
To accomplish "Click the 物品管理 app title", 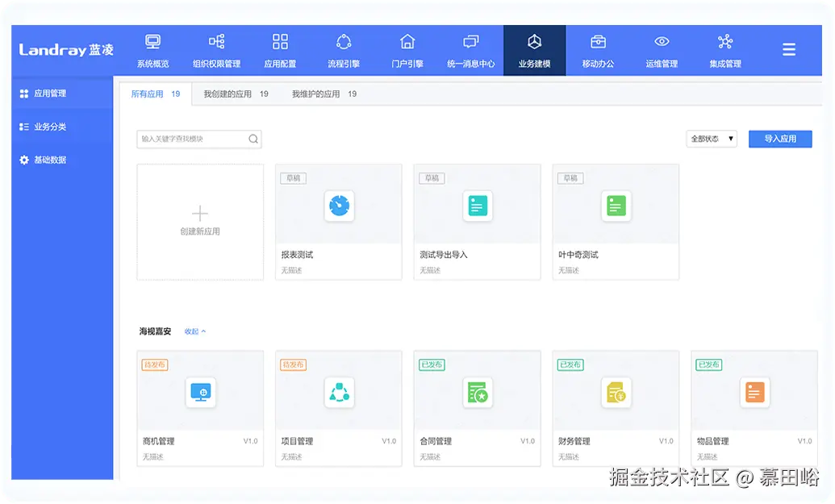I will coord(712,441).
